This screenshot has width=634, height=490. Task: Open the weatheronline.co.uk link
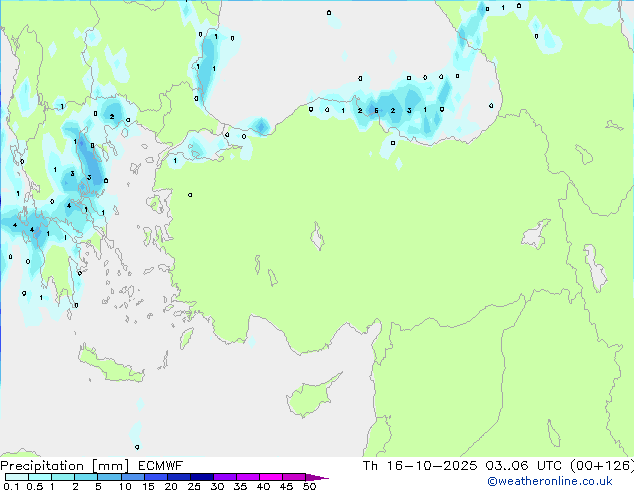point(550,481)
